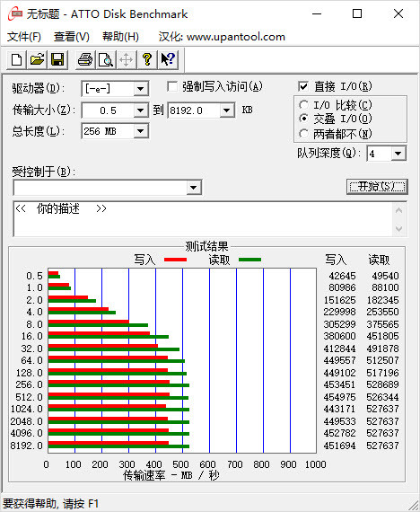The image size is (420, 512).
Task: Click the green 读取 legend swatch
Action: [x=250, y=260]
